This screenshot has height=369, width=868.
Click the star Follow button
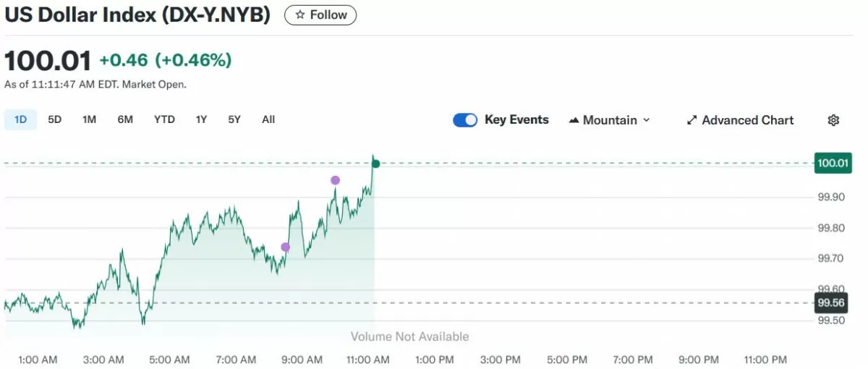point(320,15)
